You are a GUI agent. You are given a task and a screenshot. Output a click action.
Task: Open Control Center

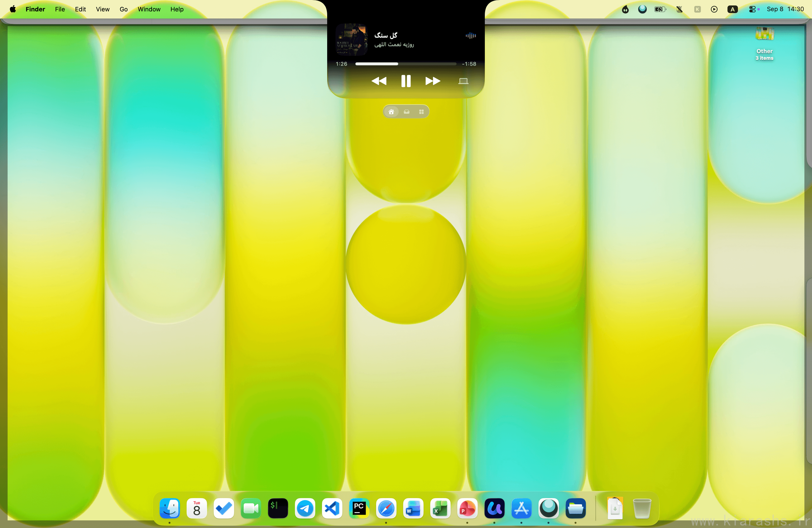tap(753, 9)
